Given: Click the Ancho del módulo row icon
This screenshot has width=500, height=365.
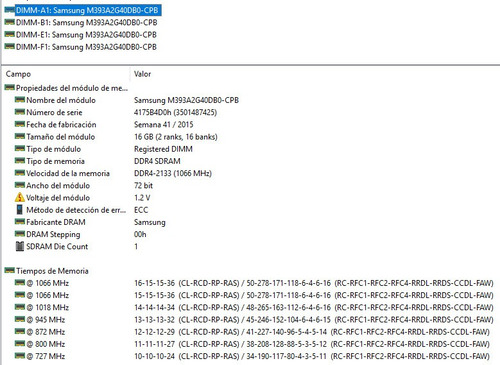Looking at the screenshot, I should [x=20, y=185].
